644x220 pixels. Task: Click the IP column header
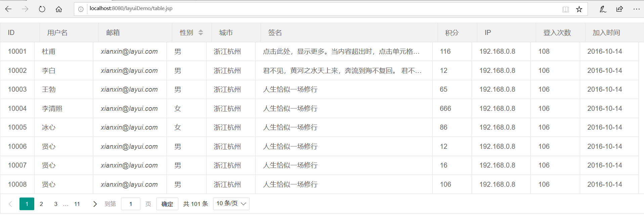507,33
